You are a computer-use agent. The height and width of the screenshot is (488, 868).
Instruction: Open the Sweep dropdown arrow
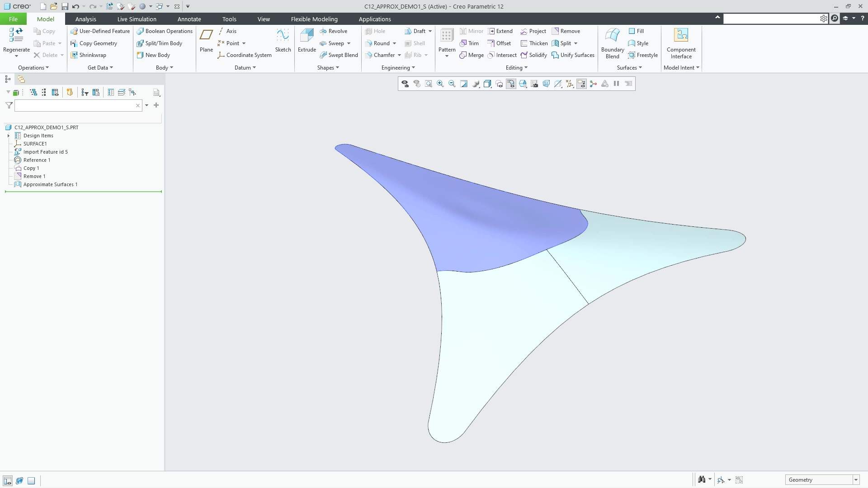click(x=349, y=43)
